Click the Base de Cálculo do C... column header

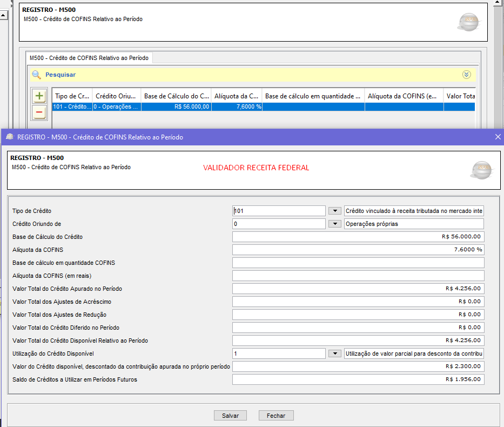pyautogui.click(x=176, y=96)
